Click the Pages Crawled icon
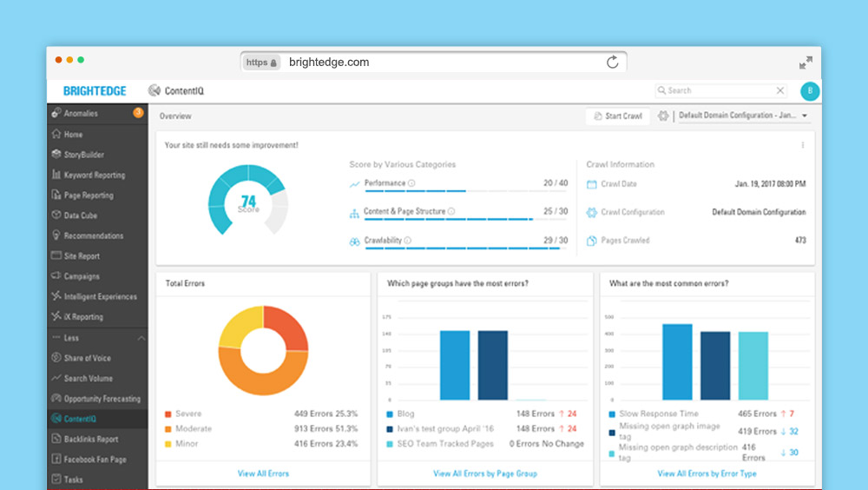This screenshot has width=868, height=490. point(592,241)
